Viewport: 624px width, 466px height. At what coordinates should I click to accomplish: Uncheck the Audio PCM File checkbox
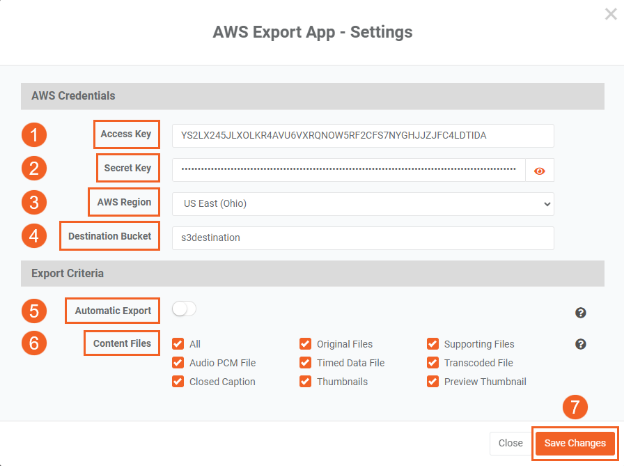tap(179, 363)
